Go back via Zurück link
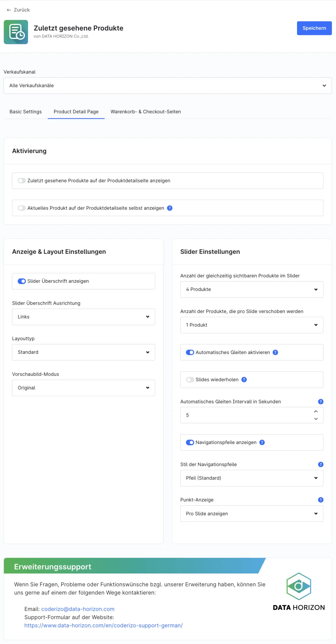 coord(18,10)
